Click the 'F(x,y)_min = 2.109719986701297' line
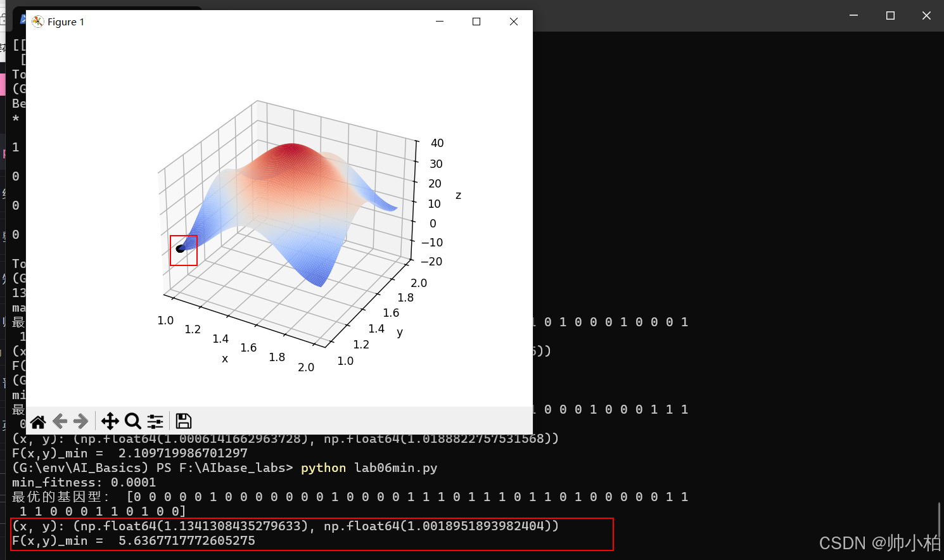This screenshot has height=560, width=944. pos(130,454)
